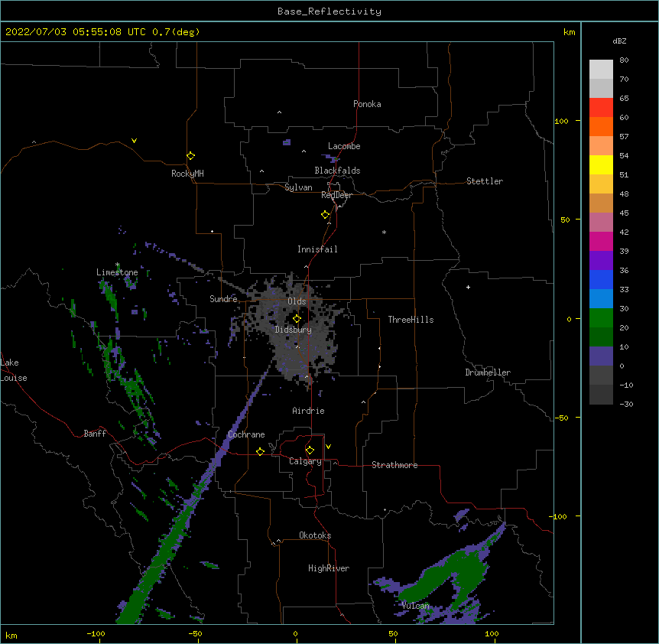Click the Ponoka town label
This screenshot has height=644, width=659.
(x=367, y=104)
